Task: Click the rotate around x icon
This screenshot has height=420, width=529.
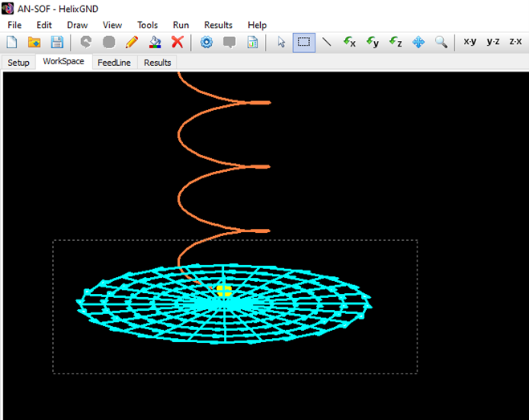Action: [x=349, y=43]
